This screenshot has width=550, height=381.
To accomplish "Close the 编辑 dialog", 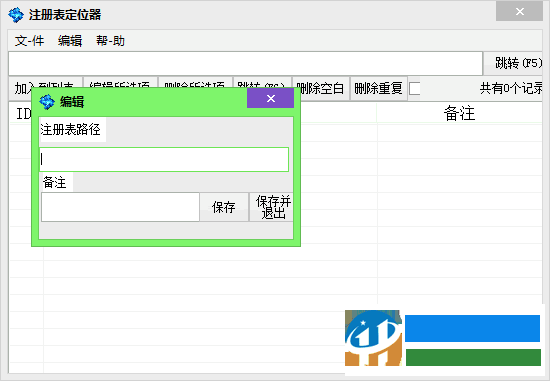I will (270, 98).
